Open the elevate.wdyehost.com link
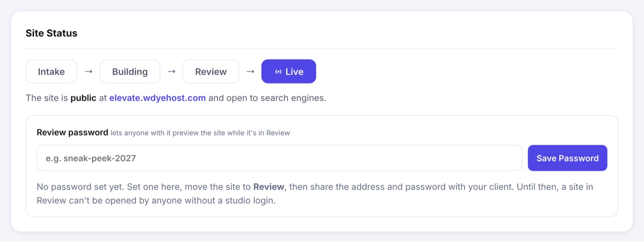Viewport: 644px width, 242px height. click(157, 98)
